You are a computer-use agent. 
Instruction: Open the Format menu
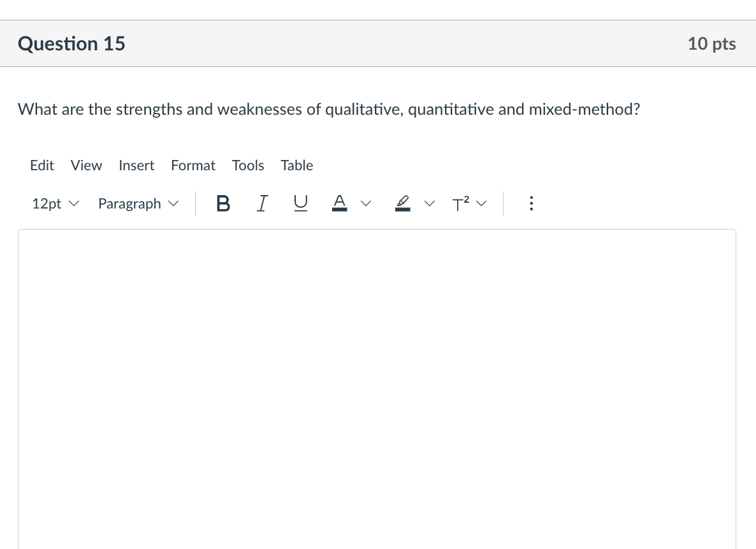pos(193,166)
